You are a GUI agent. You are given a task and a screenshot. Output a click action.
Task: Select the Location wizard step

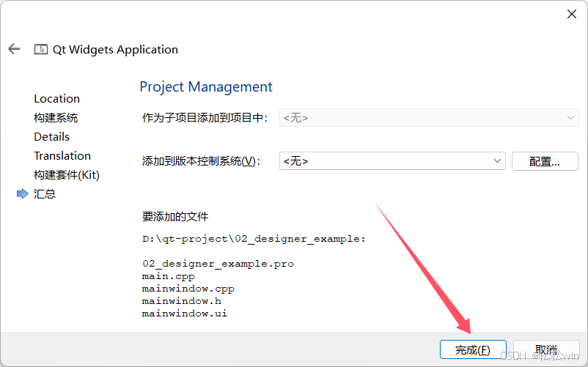point(57,98)
